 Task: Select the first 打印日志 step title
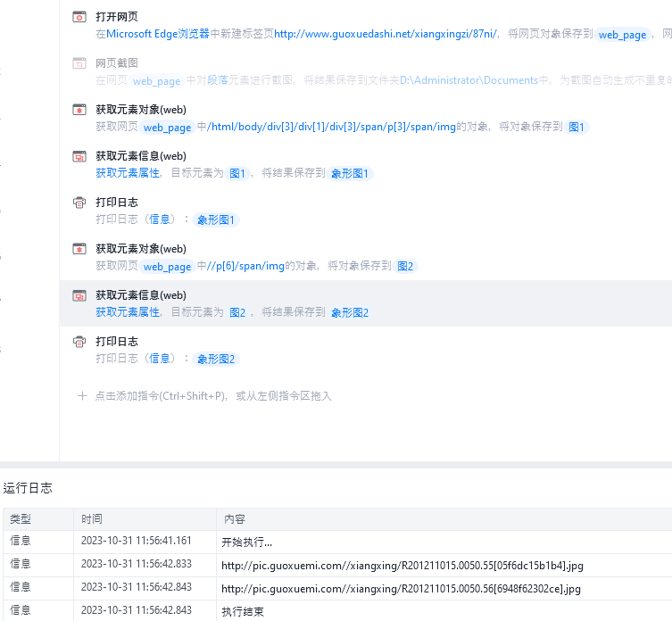(117, 203)
